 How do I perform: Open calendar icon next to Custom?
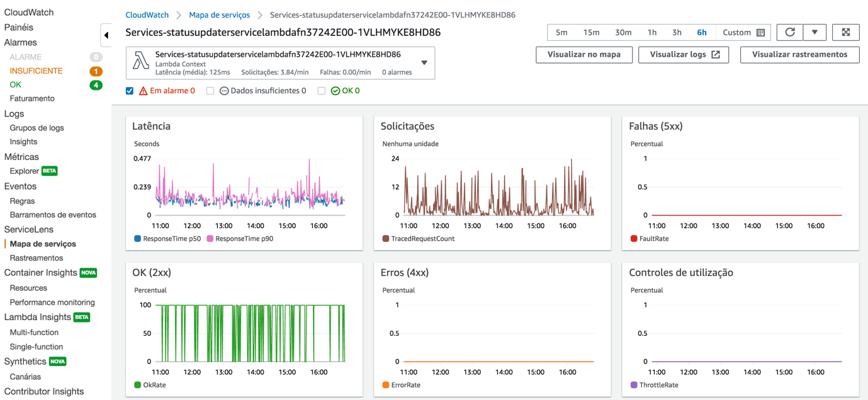pyautogui.click(x=760, y=33)
